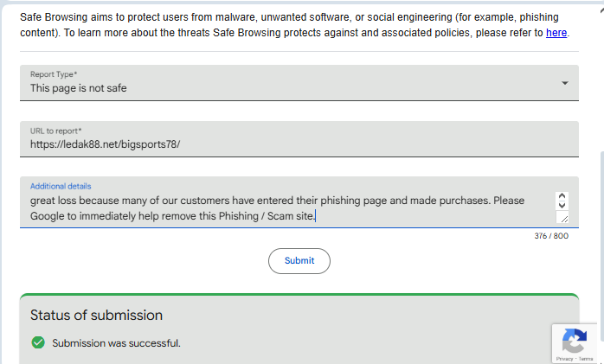Open the 'here' policies link
The image size is (604, 364).
[556, 33]
